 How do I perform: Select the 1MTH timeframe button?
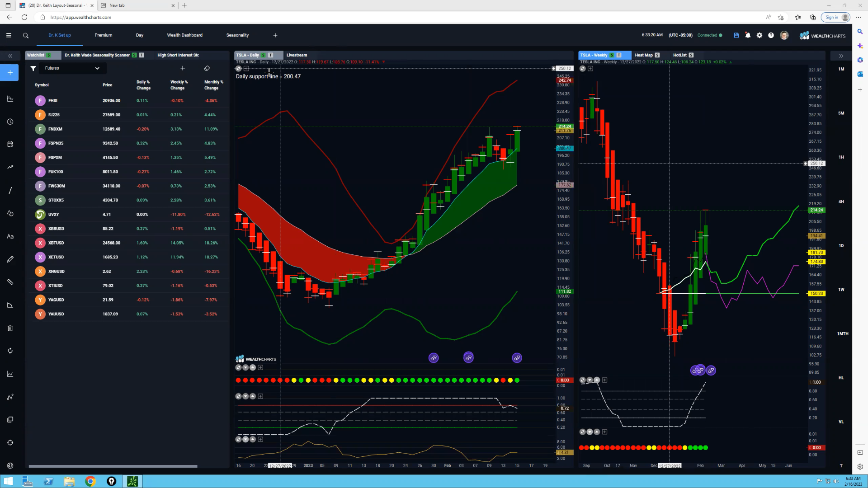[843, 334]
